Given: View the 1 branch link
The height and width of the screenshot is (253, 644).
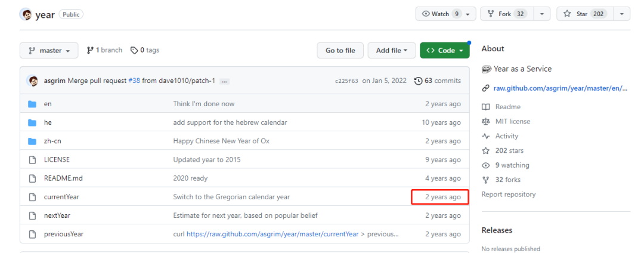Looking at the screenshot, I should tap(105, 50).
